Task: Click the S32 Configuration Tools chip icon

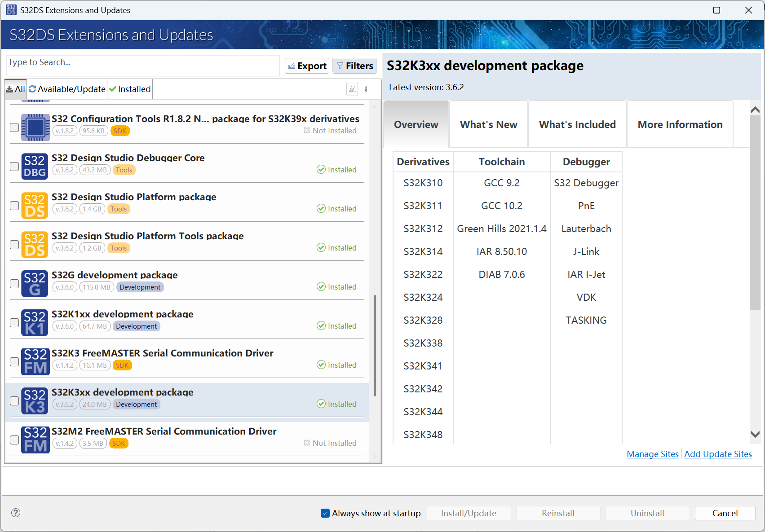Action: click(x=35, y=128)
